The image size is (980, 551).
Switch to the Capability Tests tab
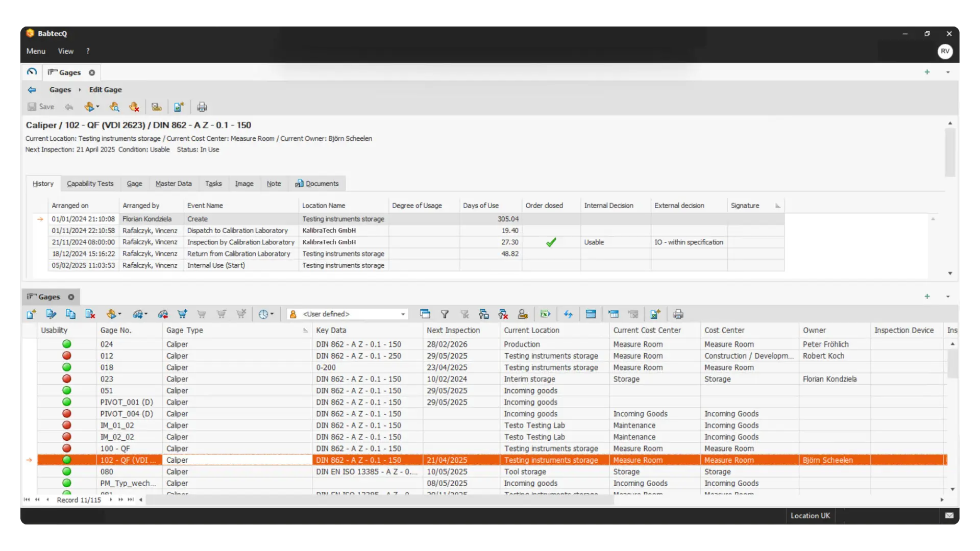pos(90,184)
